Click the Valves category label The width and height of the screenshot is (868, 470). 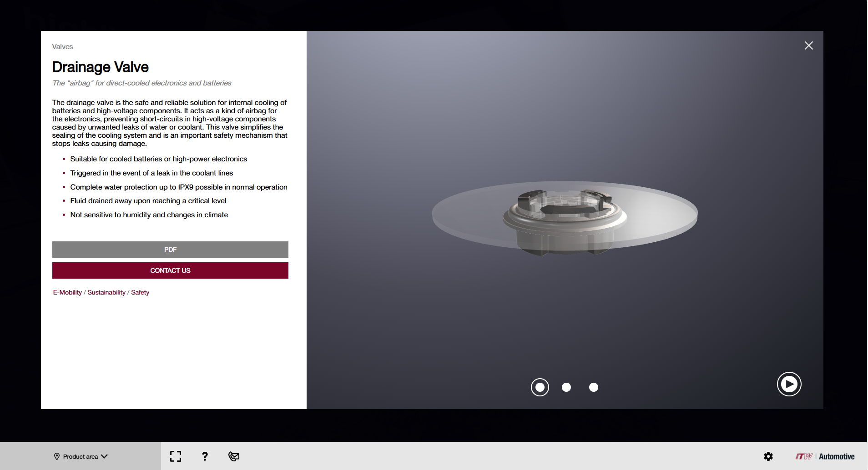pyautogui.click(x=62, y=47)
